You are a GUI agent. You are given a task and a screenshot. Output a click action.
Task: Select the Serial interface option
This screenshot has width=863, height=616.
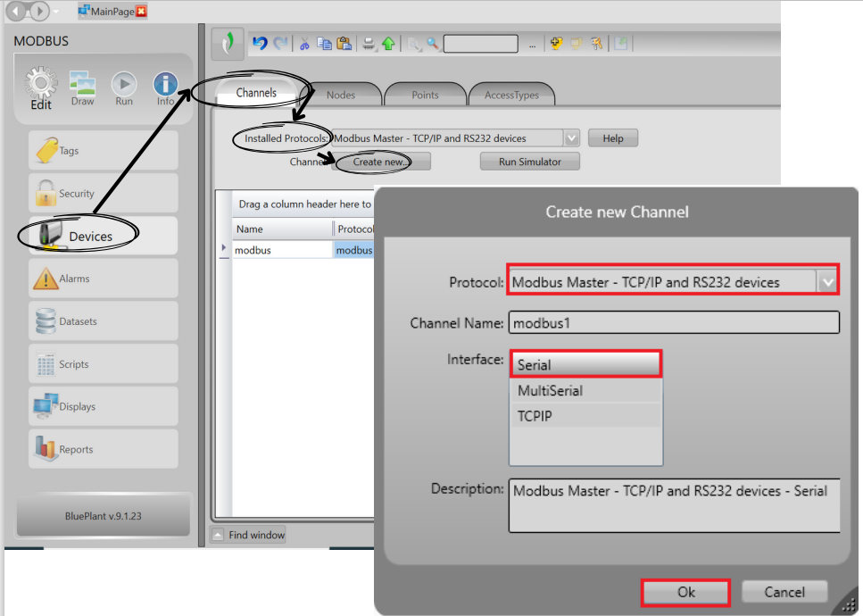click(x=585, y=364)
